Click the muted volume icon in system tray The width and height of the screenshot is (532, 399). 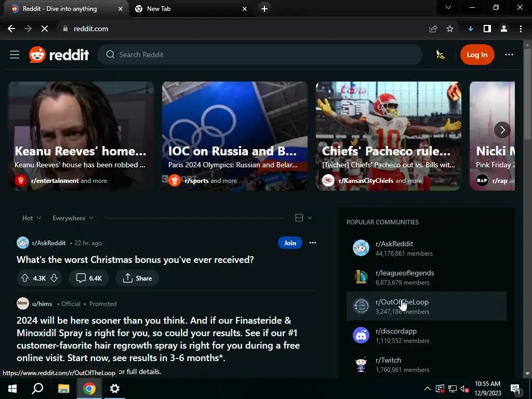pyautogui.click(x=465, y=389)
